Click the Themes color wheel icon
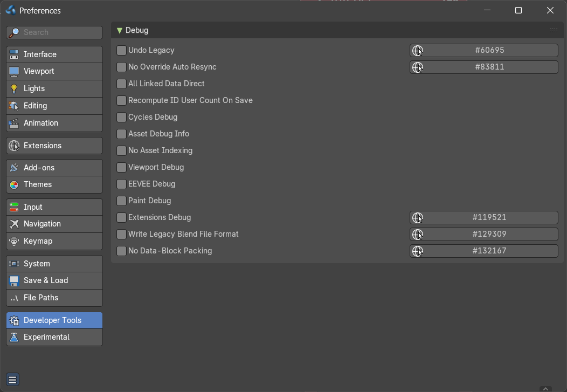The image size is (567, 392). [14, 185]
